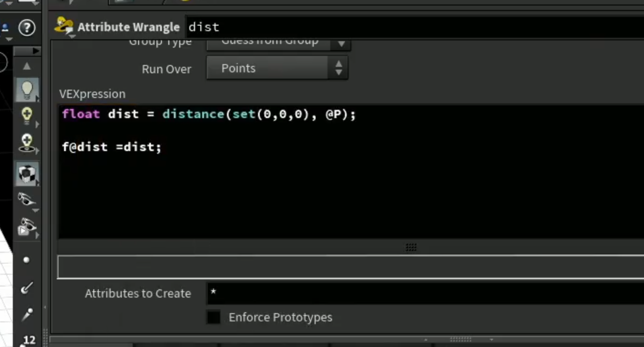This screenshot has width=644, height=347.
Task: Click the display sunglasses icon
Action: point(27,200)
